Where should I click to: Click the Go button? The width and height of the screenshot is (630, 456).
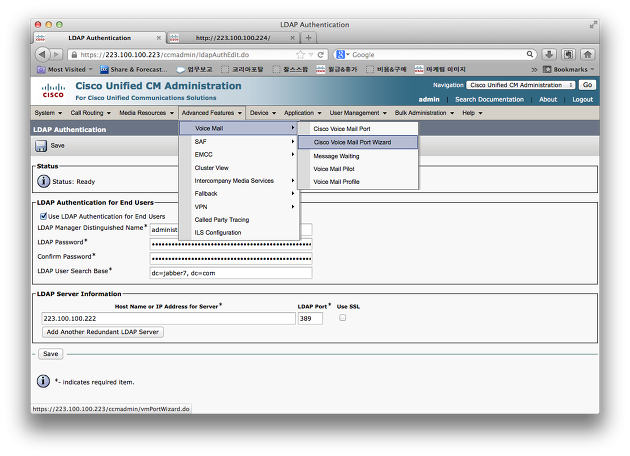coord(587,85)
